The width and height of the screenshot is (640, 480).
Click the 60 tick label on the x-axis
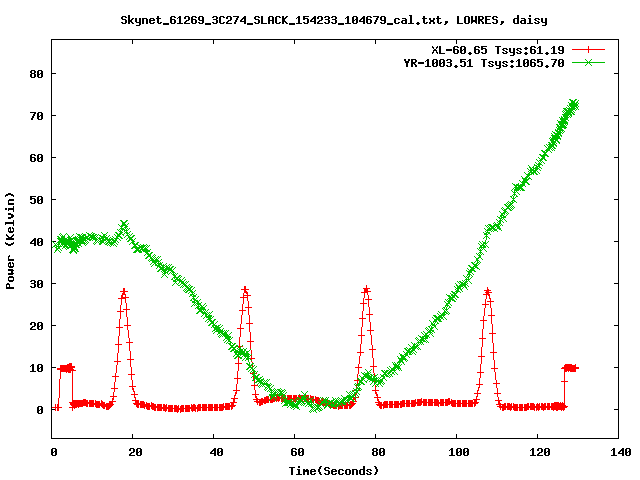[297, 452]
